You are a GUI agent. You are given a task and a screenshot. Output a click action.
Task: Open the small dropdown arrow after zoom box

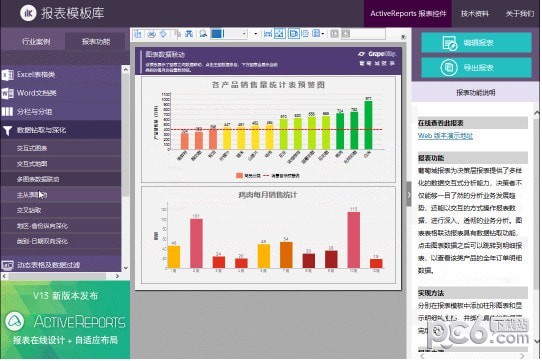256,34
